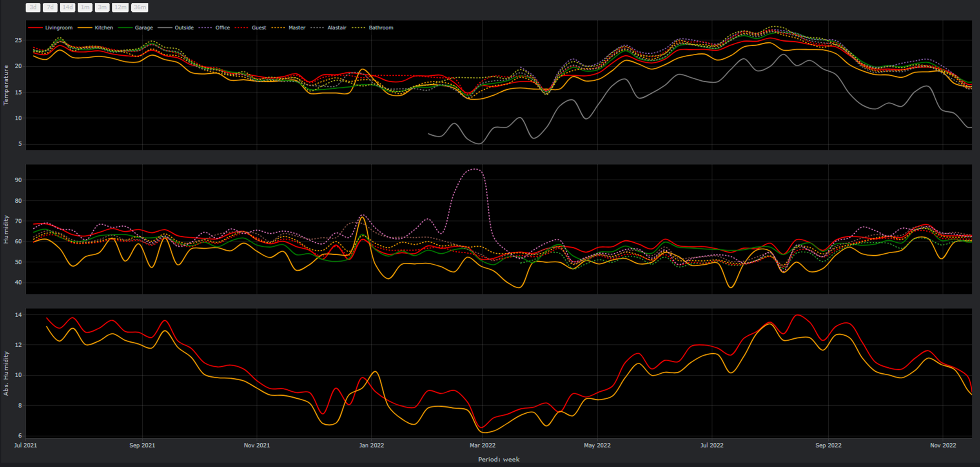
Task: Toggle the Office dotted series
Action: (x=222, y=27)
